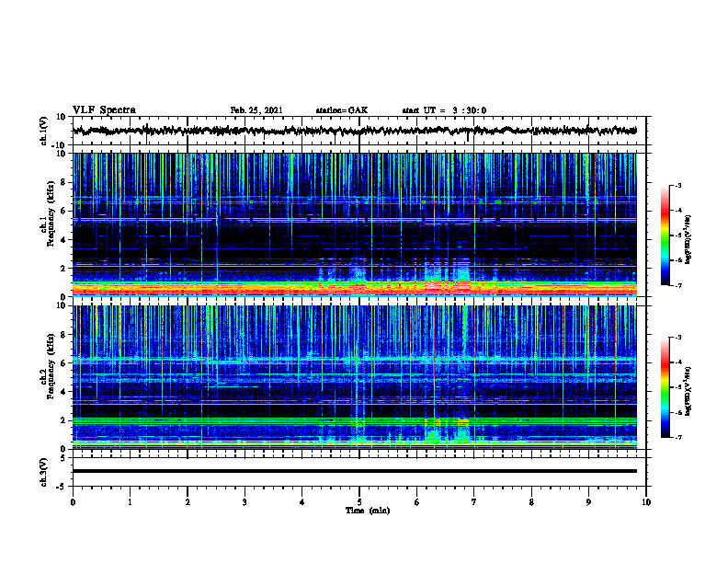Click the "Time (min)" axis label
The image size is (728, 563).
pyautogui.click(x=368, y=511)
